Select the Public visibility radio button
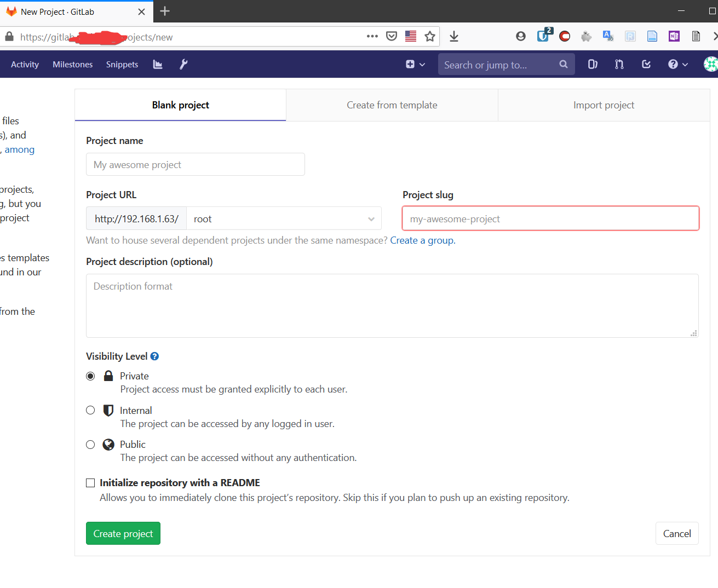 click(x=90, y=445)
